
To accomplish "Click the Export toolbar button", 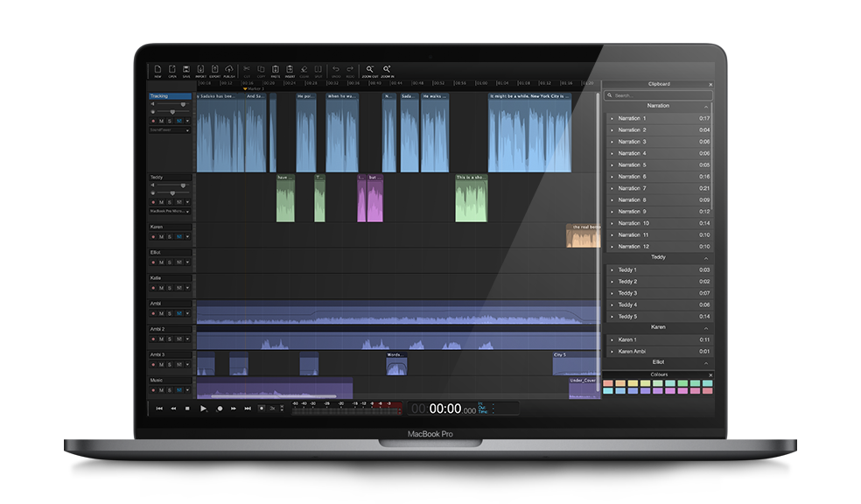I will 214,70.
